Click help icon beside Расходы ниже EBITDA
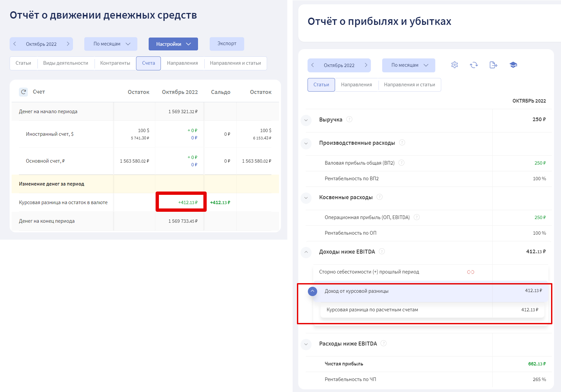 click(384, 343)
